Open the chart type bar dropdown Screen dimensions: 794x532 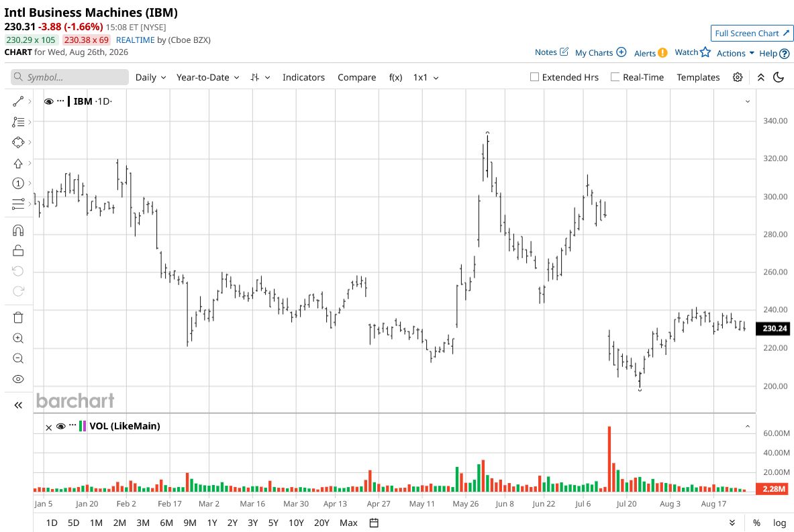[260, 77]
